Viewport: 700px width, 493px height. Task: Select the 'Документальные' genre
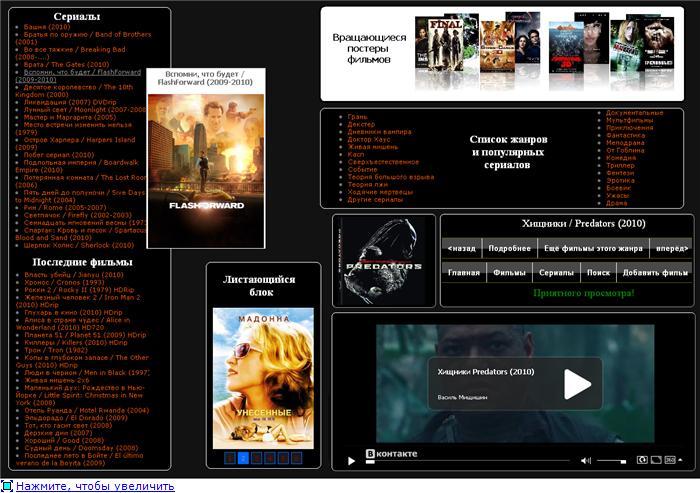coord(634,113)
